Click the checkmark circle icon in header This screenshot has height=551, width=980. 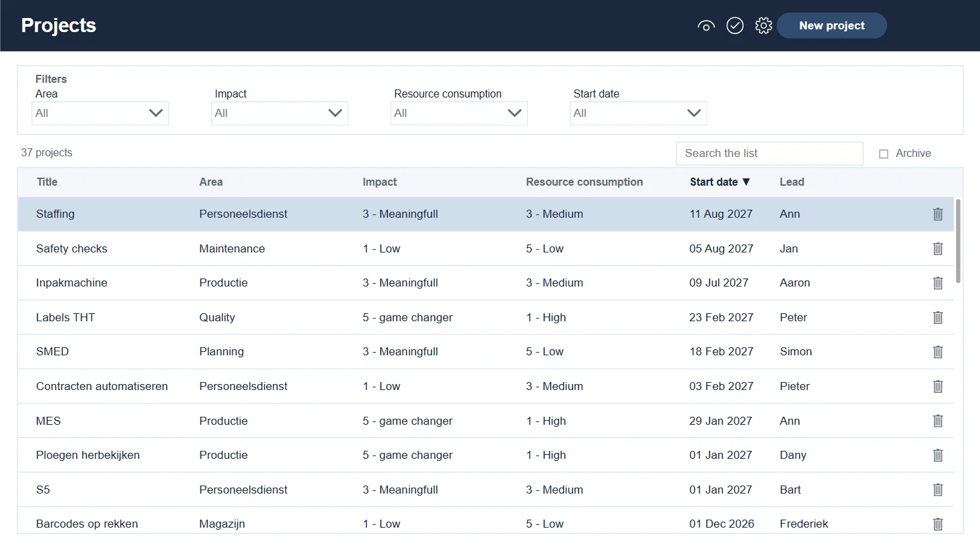735,26
